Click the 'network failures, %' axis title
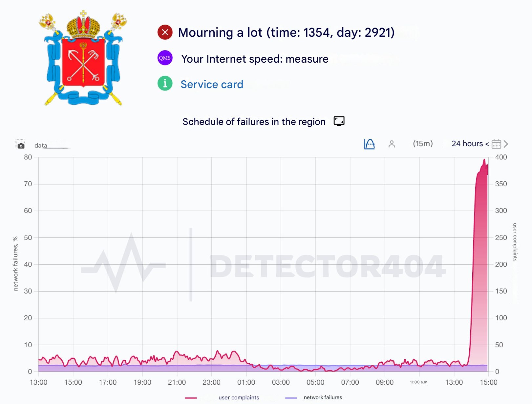 15,264
